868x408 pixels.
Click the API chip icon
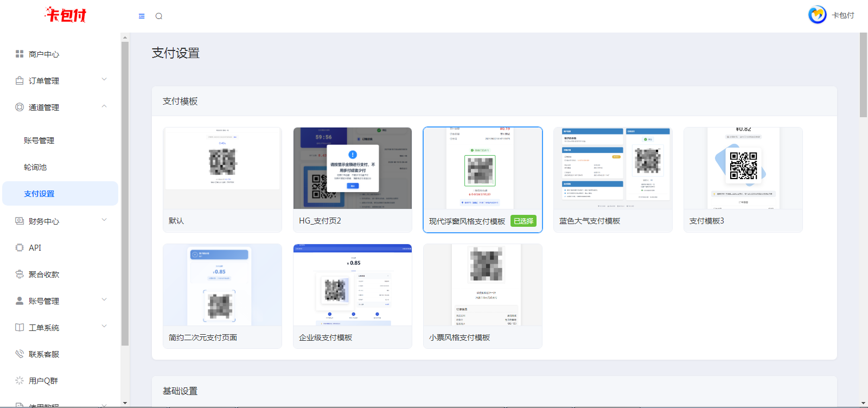(x=20, y=247)
